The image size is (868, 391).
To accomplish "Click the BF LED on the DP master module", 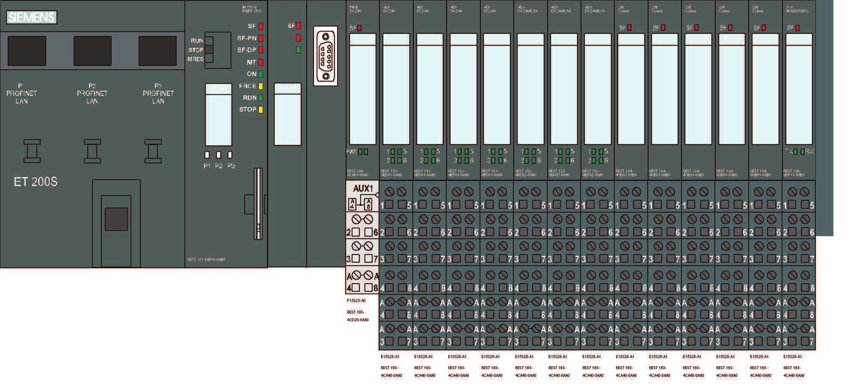I will (x=298, y=26).
